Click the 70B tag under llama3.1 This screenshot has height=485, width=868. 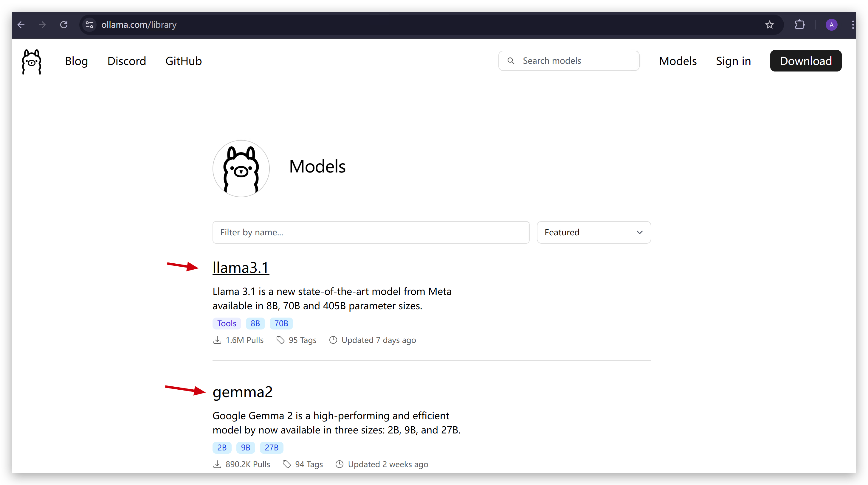[281, 323]
